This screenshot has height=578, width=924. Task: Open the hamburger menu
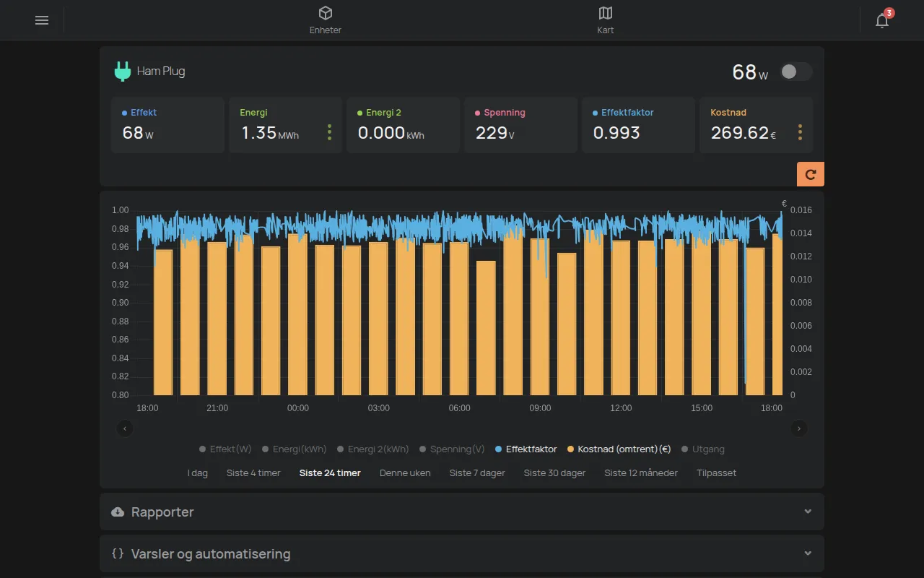coord(42,20)
